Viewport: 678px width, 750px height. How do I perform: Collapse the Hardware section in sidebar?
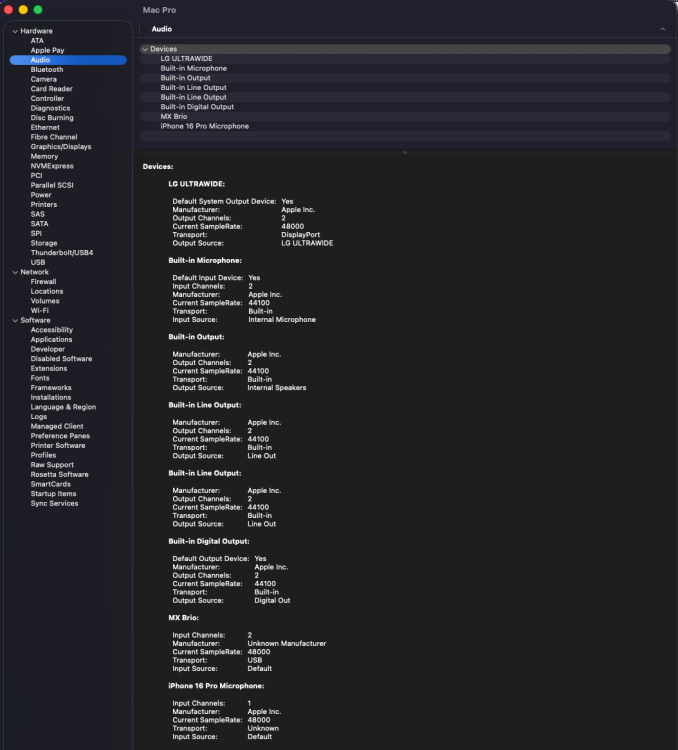pos(15,31)
